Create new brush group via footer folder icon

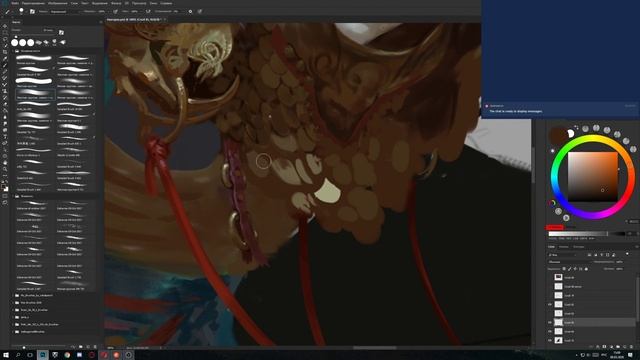pyautogui.click(x=81, y=347)
